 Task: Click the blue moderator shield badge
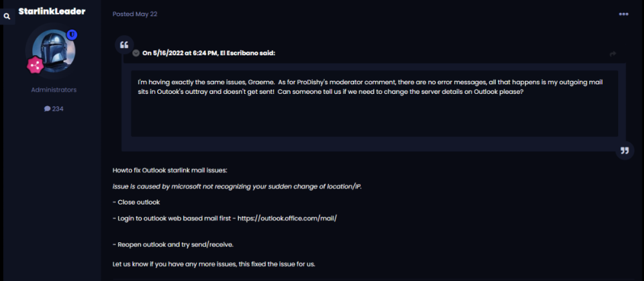[x=72, y=34]
